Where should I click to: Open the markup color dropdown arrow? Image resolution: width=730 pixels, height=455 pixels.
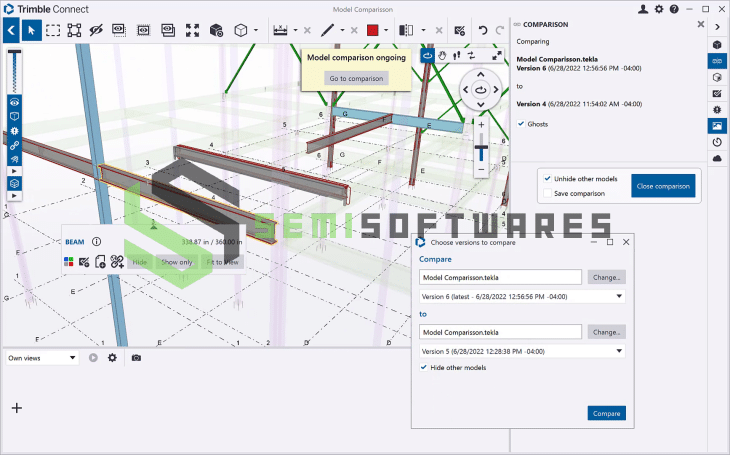click(x=386, y=31)
